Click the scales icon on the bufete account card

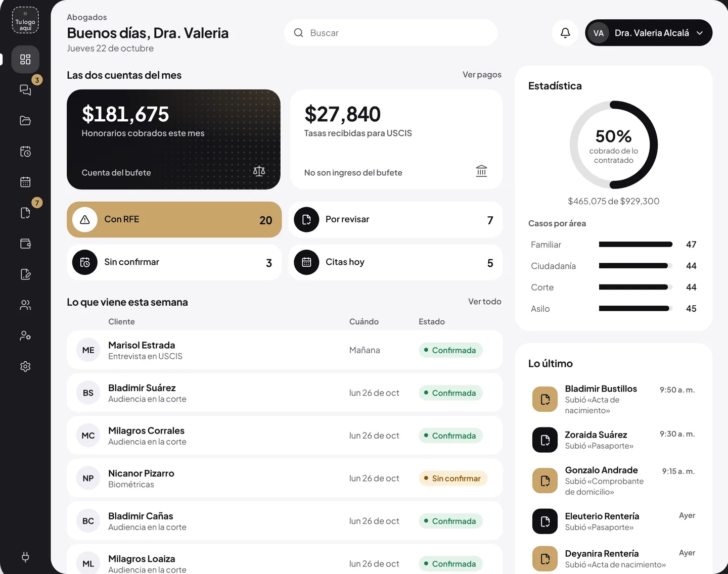[259, 171]
